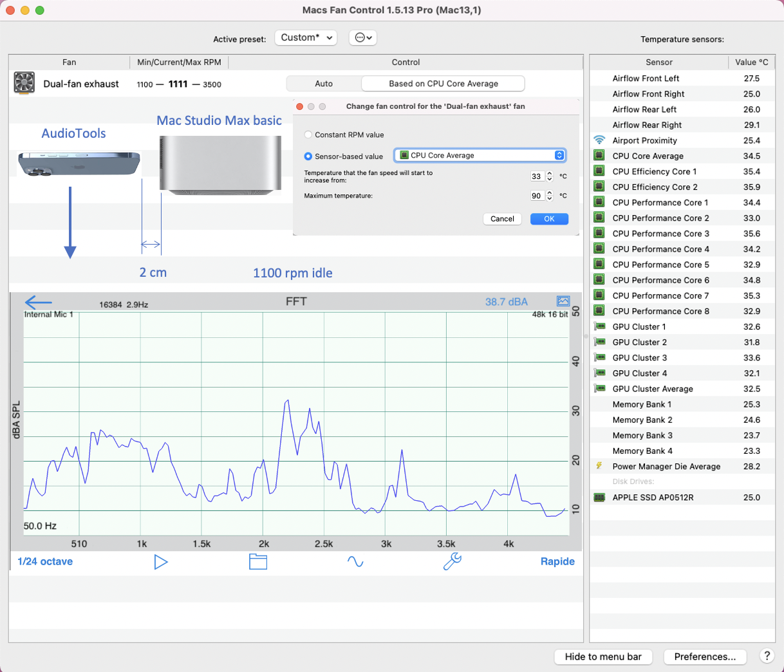Viewport: 784px width, 672px height.
Task: Open the preset options ellipsis menu
Action: click(363, 37)
